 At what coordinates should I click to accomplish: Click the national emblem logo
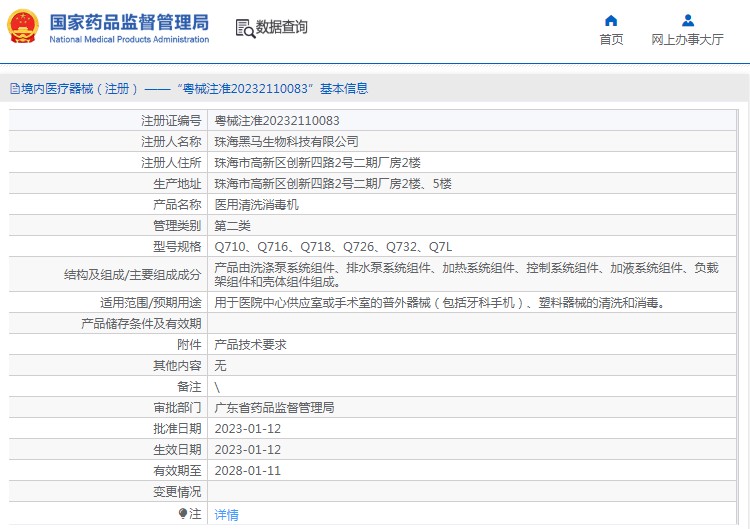point(22,27)
